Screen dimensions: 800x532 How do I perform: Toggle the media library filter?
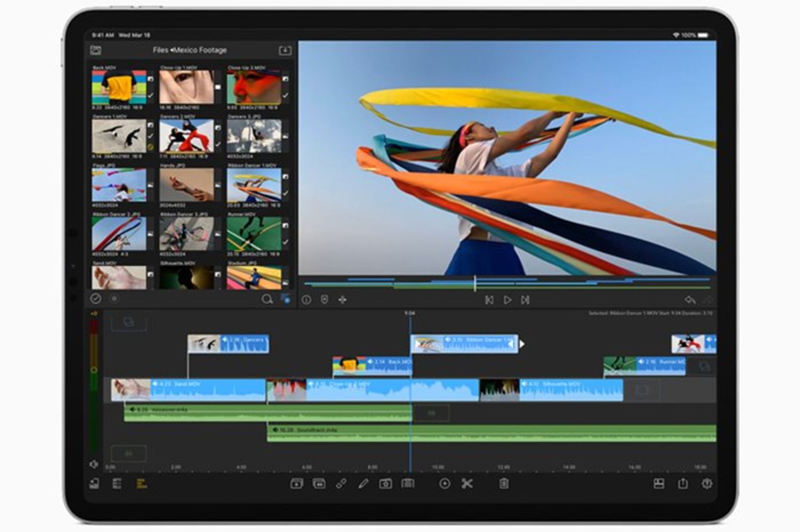point(287,299)
